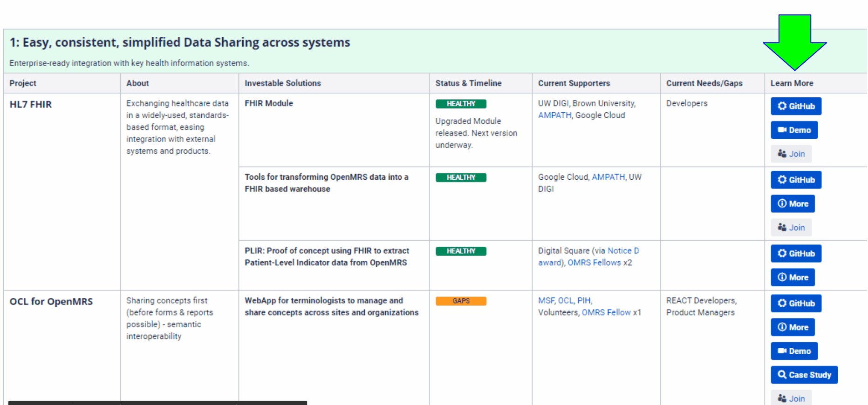This screenshot has height=405, width=868.
Task: Open AMPATH link in FHIR Module supporters
Action: [554, 115]
